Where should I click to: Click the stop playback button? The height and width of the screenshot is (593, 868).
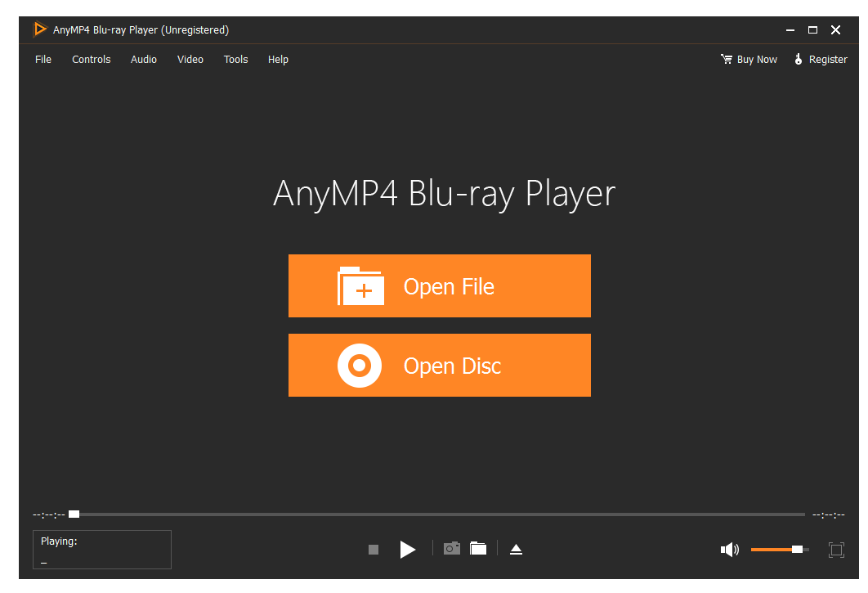pyautogui.click(x=374, y=549)
